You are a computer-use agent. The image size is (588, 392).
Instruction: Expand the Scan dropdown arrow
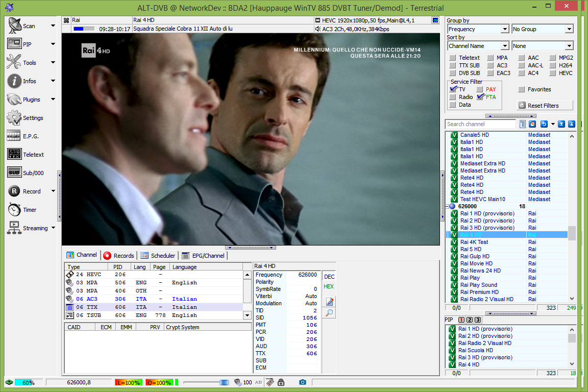[x=53, y=26]
